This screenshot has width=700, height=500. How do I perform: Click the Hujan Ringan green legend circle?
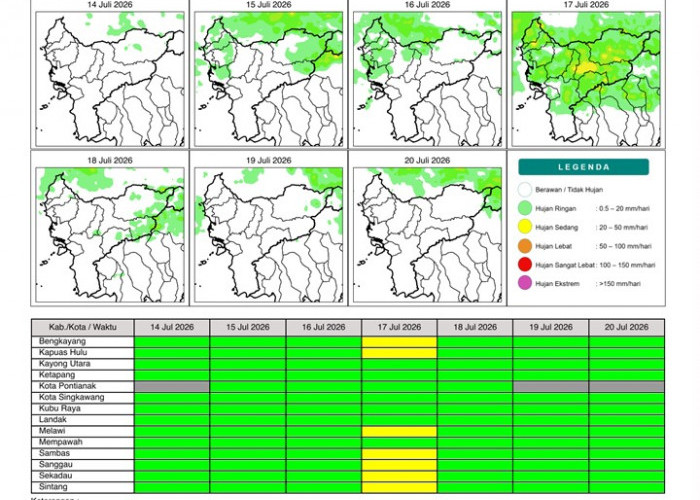[x=525, y=208]
